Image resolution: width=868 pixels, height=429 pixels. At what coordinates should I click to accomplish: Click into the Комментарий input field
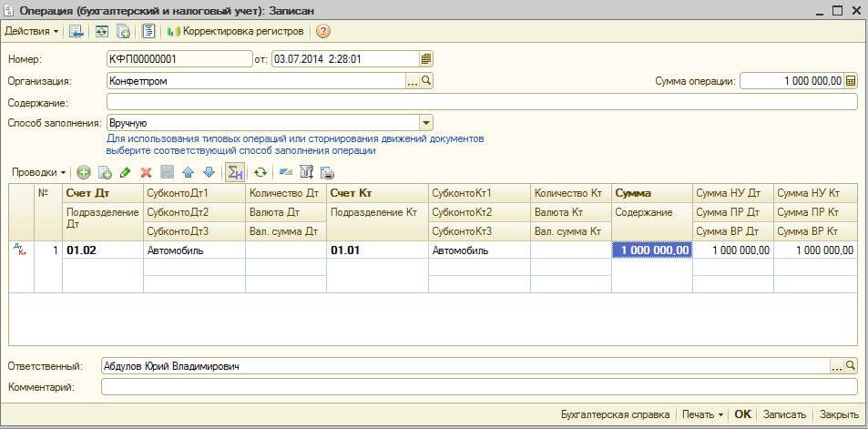tap(478, 387)
